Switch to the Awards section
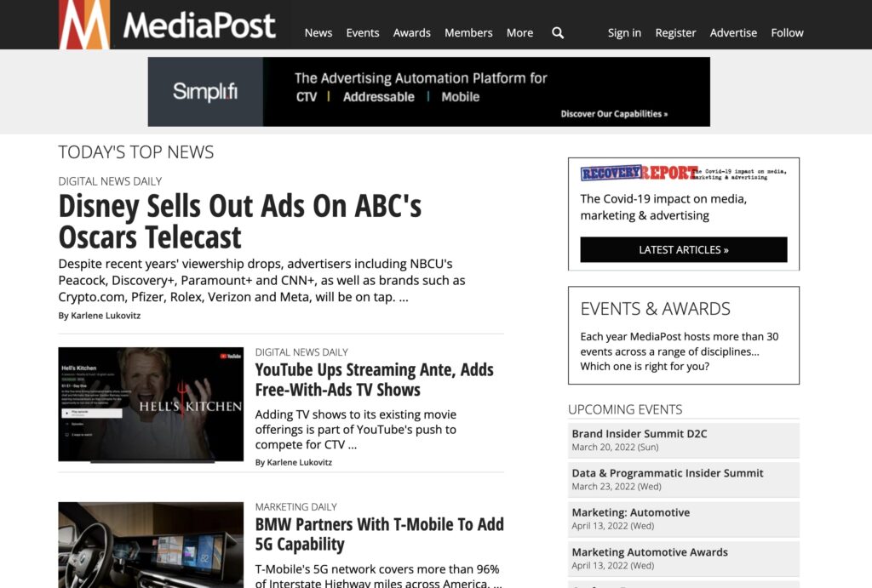This screenshot has height=588, width=872. click(x=412, y=33)
